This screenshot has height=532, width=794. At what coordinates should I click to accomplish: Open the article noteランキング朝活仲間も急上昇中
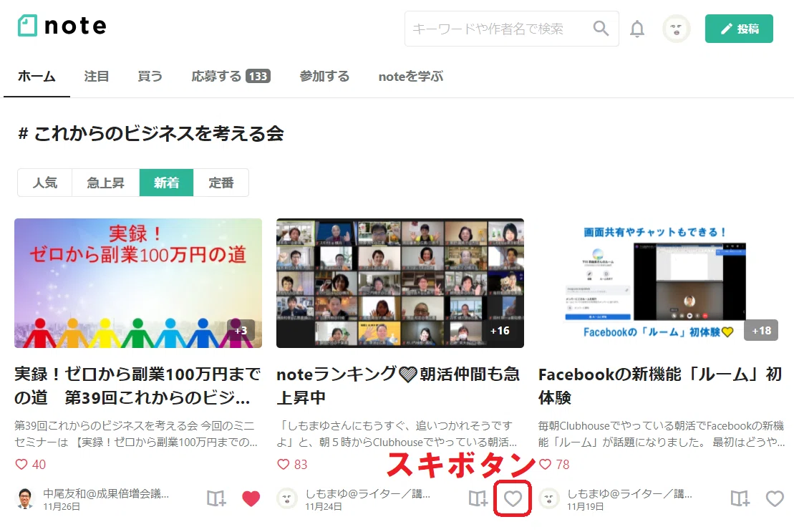pyautogui.click(x=398, y=386)
